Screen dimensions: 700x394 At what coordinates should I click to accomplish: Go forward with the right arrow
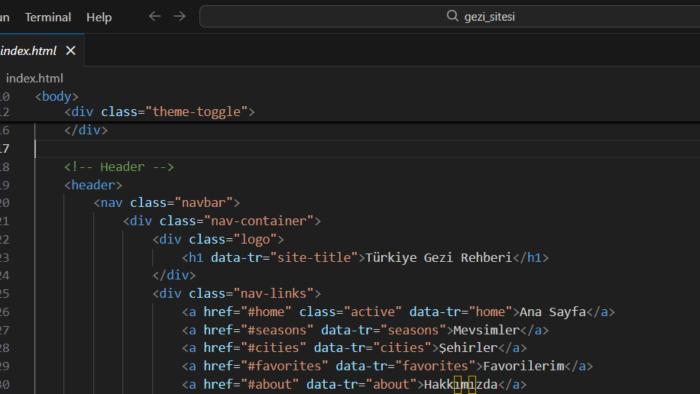[x=179, y=17]
